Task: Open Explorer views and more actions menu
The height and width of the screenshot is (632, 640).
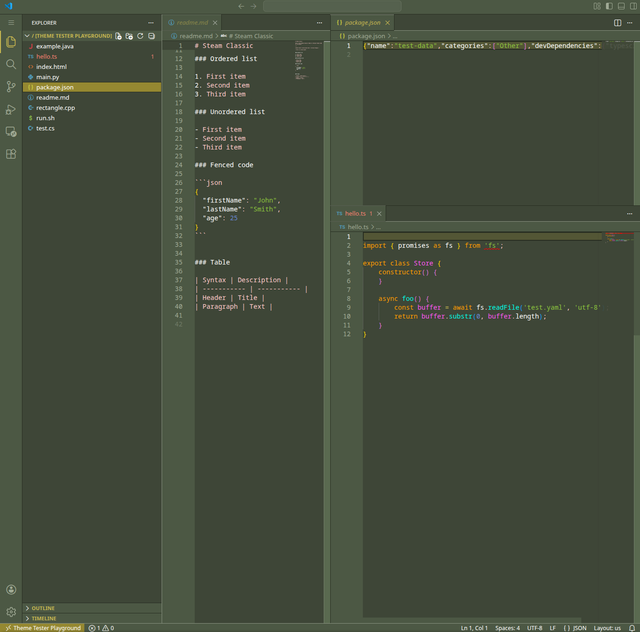Action: [151, 23]
